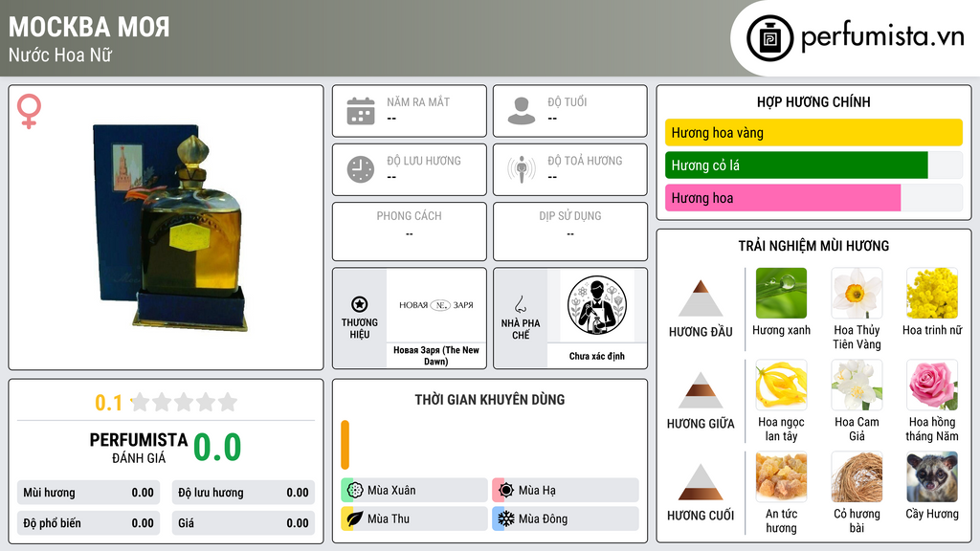980x551 pixels.
Task: Select the Mùa Thu season button
Action: [x=414, y=518]
